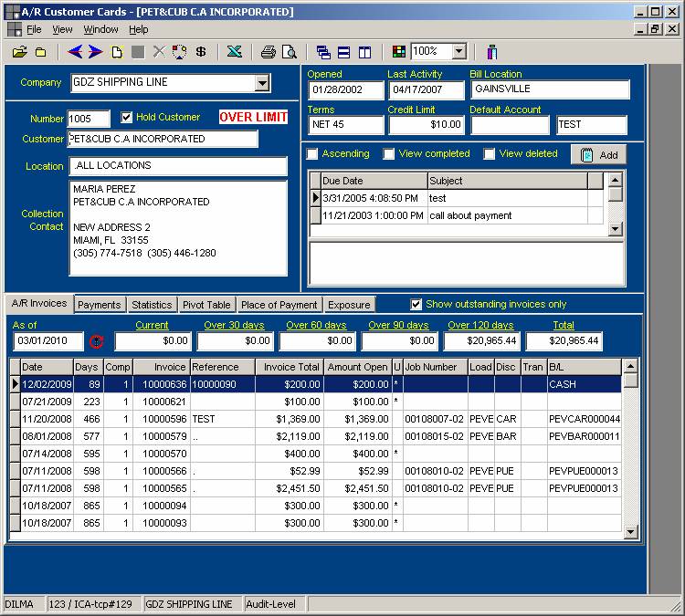Go to previous record with left arrow
The width and height of the screenshot is (685, 616).
(x=75, y=52)
